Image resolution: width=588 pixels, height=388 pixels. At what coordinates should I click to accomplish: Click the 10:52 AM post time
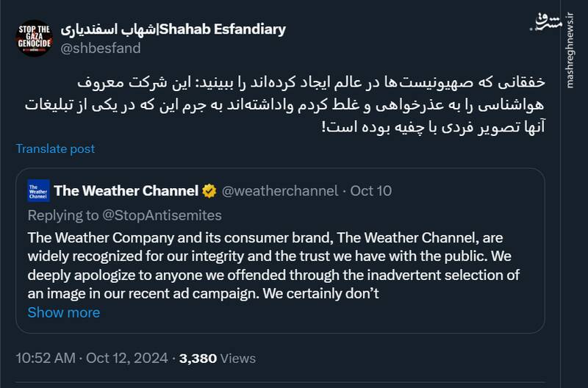pos(46,359)
